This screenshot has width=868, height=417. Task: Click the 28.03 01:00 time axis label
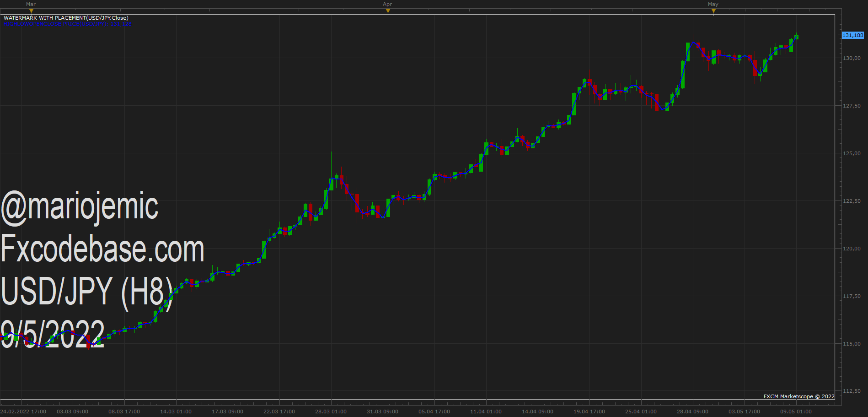[331, 412]
